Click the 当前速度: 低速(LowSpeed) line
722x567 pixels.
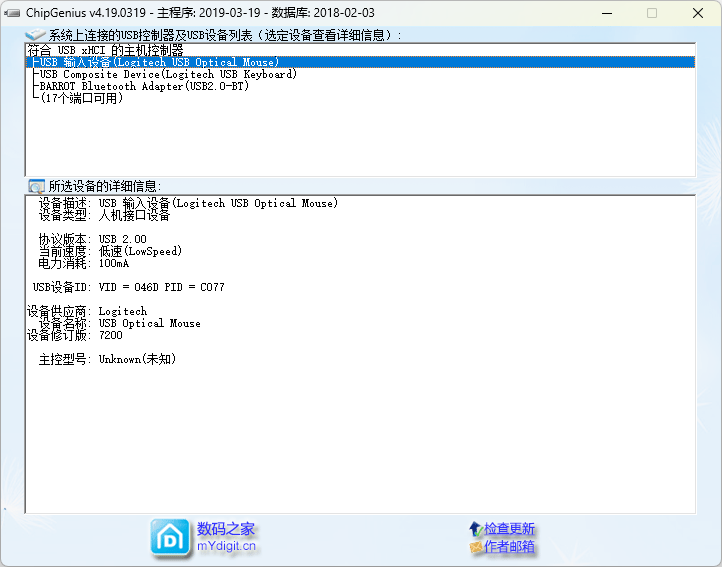pyautogui.click(x=110, y=251)
